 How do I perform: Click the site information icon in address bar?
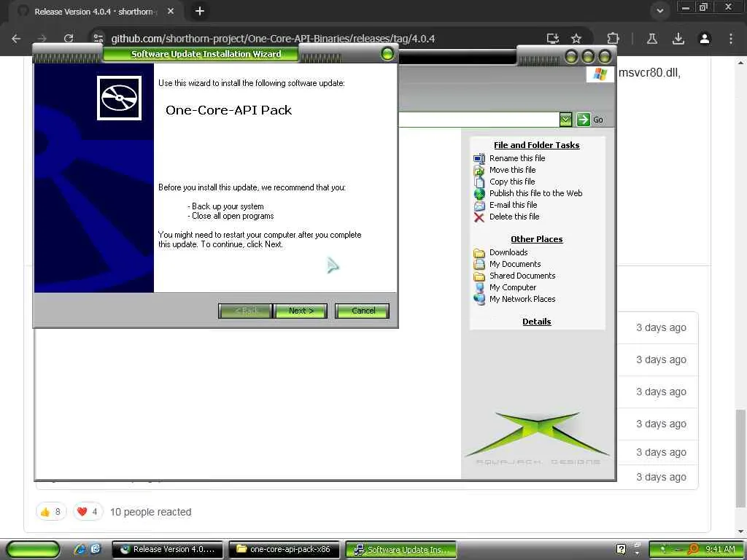pyautogui.click(x=98, y=39)
